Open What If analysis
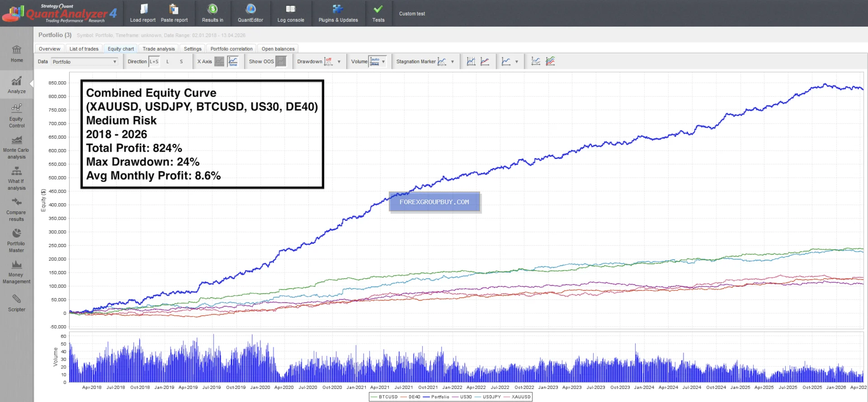The height and width of the screenshot is (402, 868). 17,178
